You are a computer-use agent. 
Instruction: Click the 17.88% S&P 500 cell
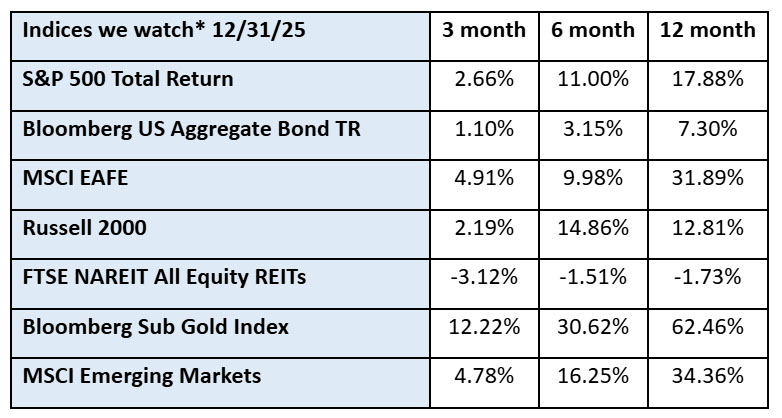tap(707, 79)
